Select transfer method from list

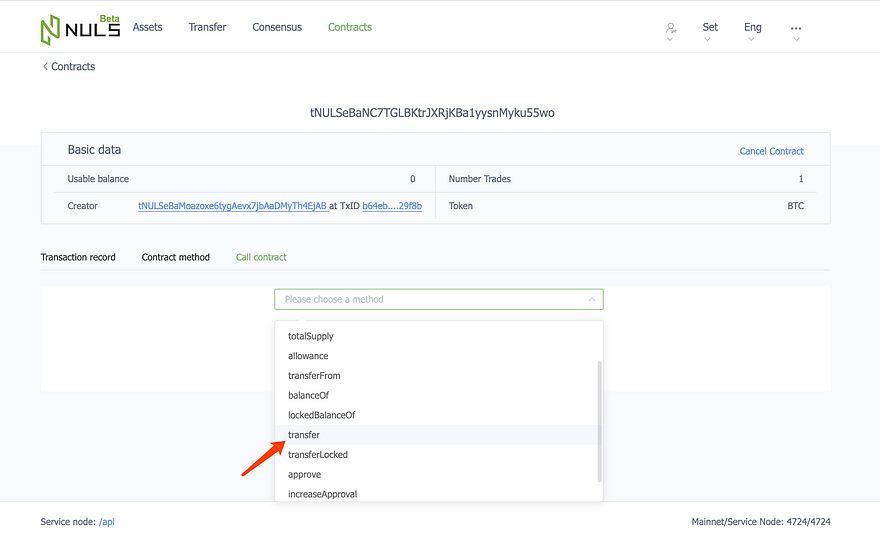438,435
